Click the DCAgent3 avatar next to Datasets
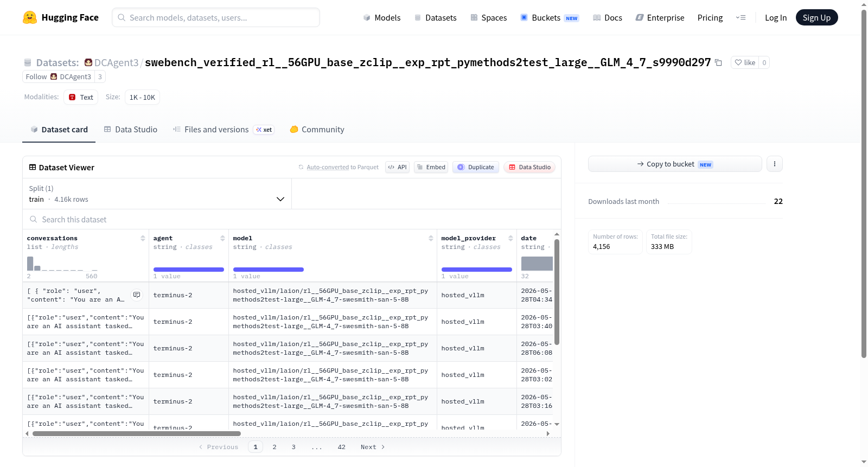 (x=88, y=62)
